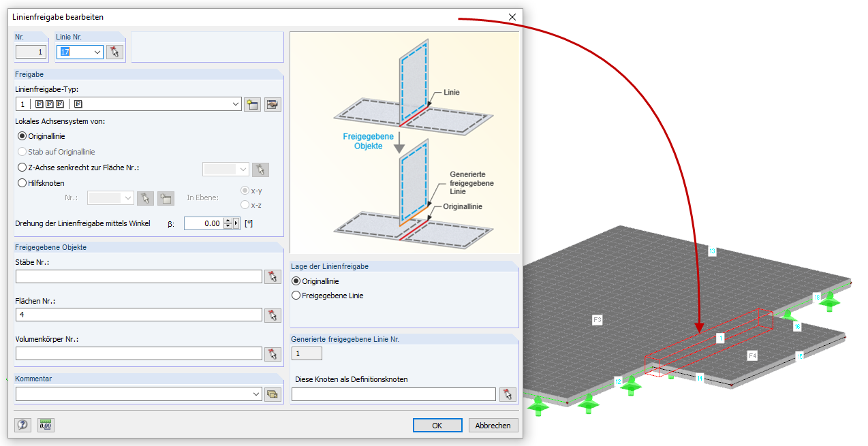Open angle β slider arrow button
868x446 pixels.
[236, 223]
